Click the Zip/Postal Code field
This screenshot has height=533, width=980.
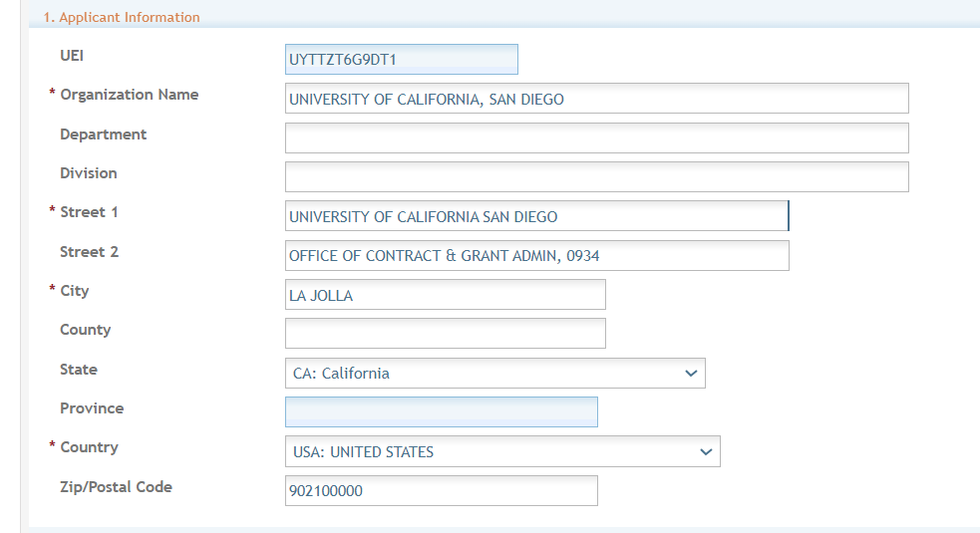click(441, 491)
